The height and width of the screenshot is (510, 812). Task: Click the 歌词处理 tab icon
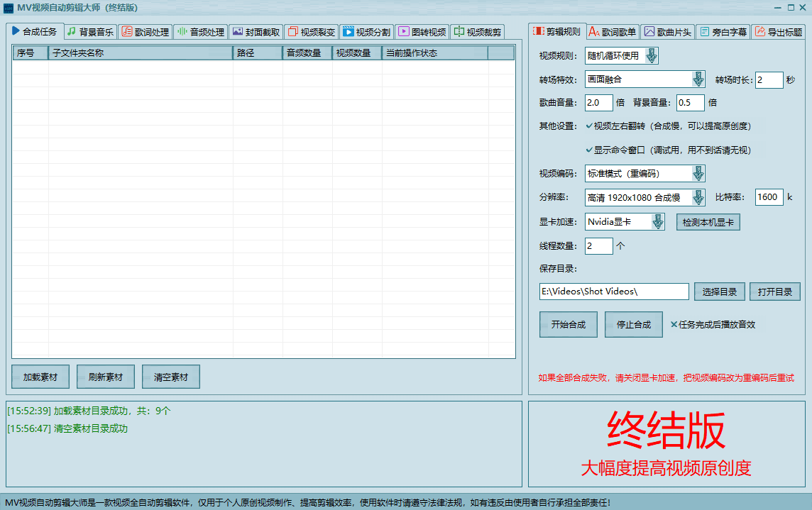(x=126, y=32)
